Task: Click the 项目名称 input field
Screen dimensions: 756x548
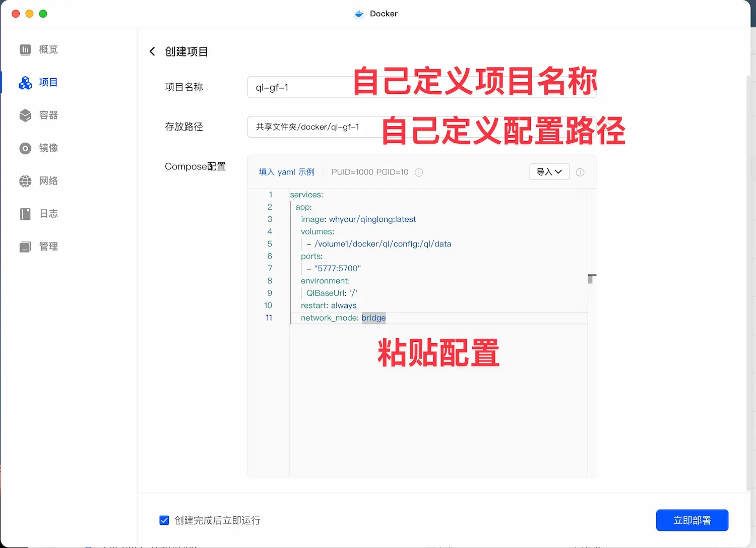Action: [421, 87]
